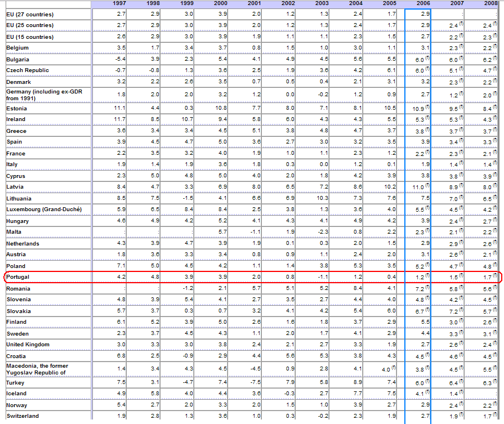Select the 2000 column header
This screenshot has width=504, height=424.
click(x=221, y=3)
